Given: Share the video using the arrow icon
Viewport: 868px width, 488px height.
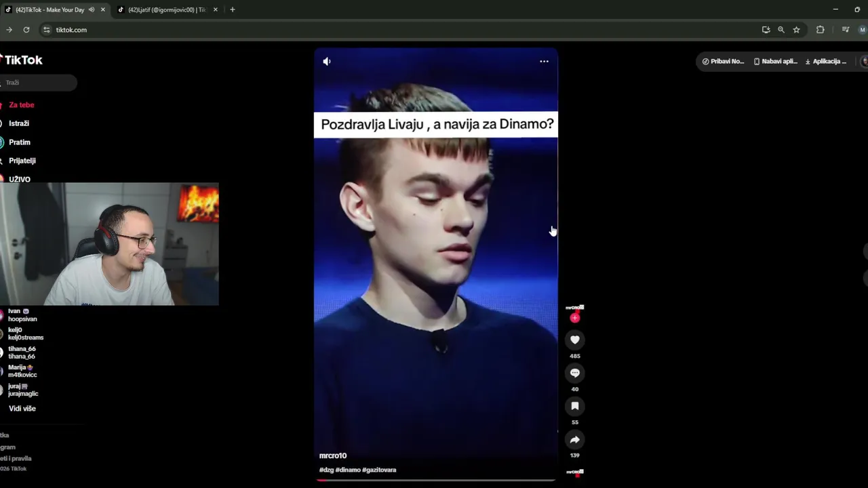Looking at the screenshot, I should 575,439.
